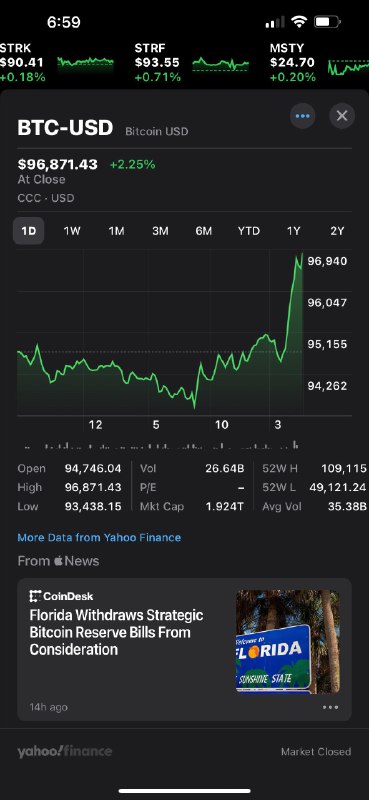Open the blue three-dot options button

[x=303, y=116]
